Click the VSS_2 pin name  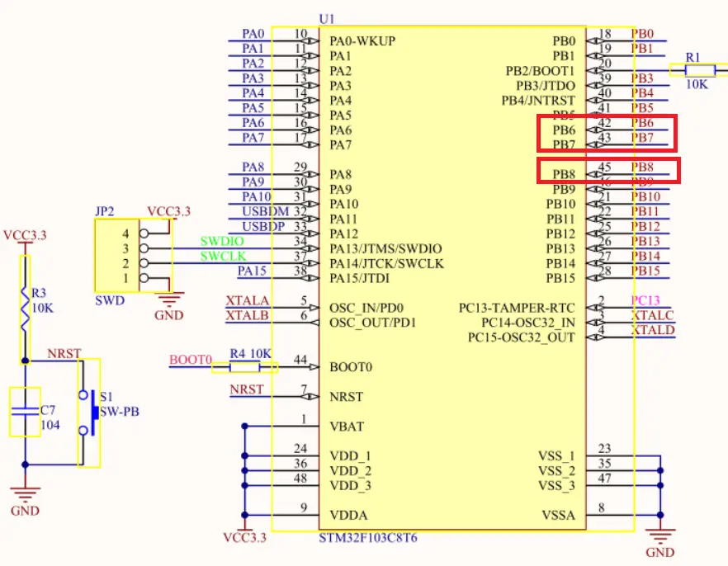(556, 471)
